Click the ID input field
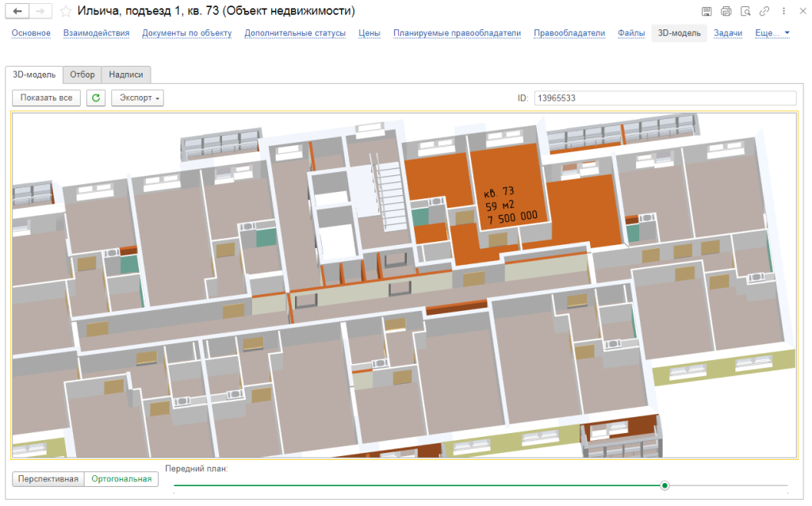 coord(665,98)
